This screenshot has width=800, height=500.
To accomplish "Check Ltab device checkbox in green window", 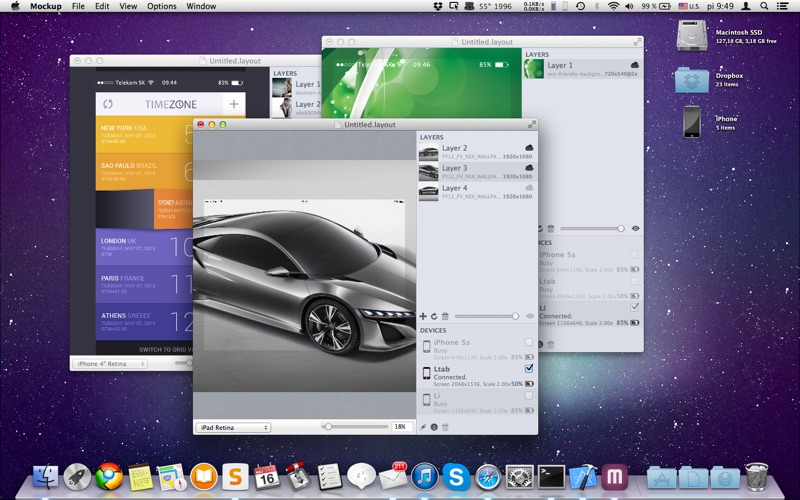I will (x=634, y=281).
